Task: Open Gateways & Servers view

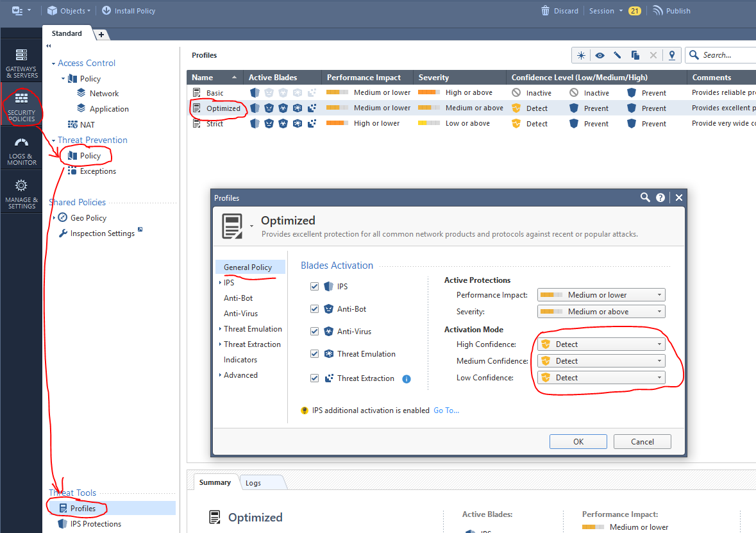Action: pos(21,63)
